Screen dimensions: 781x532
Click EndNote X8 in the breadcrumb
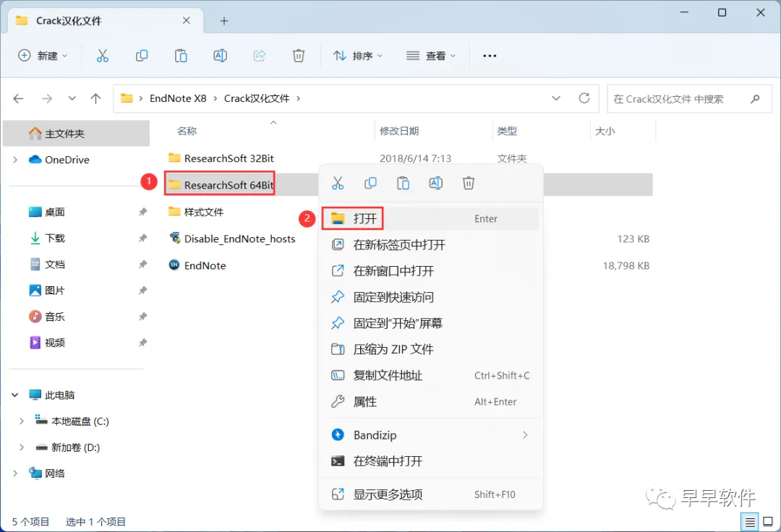pos(178,98)
